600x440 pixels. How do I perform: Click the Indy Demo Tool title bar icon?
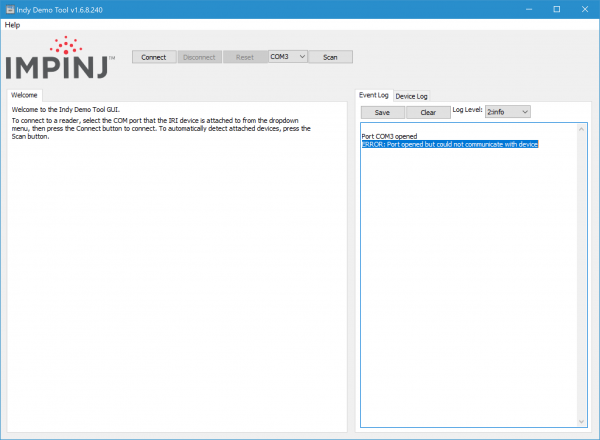pyautogui.click(x=9, y=8)
